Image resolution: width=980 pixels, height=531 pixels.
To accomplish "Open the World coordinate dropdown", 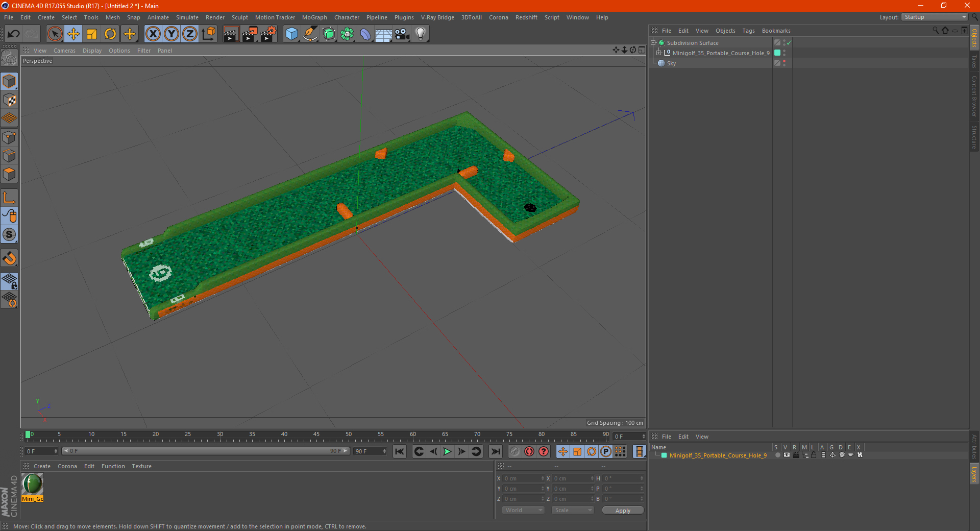I will click(523, 510).
